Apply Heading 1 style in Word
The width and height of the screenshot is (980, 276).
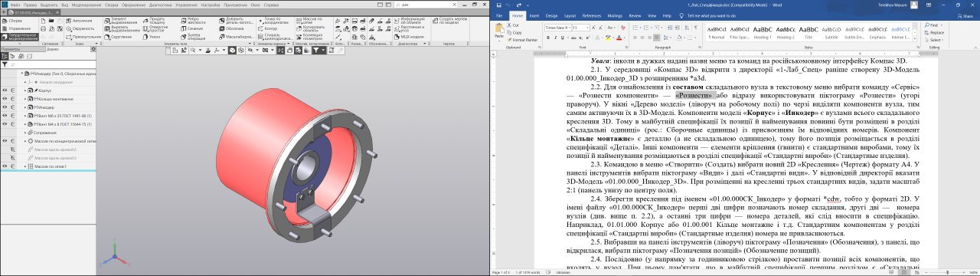(763, 32)
